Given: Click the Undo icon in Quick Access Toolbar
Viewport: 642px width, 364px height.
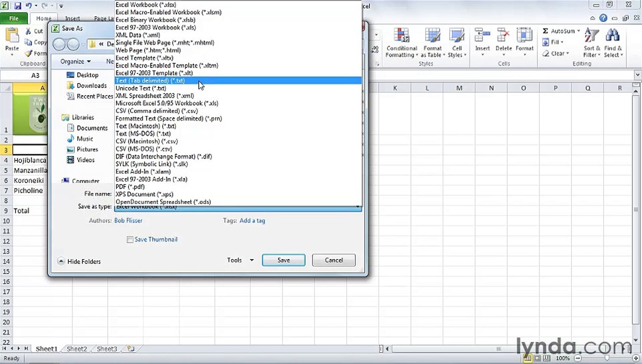Looking at the screenshot, I should tap(29, 6).
